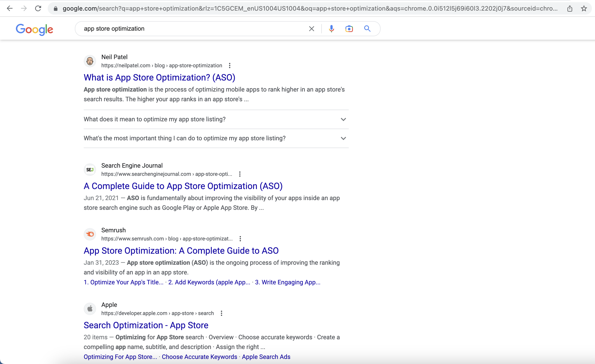The height and width of the screenshot is (364, 595).
Task: Reload the page with the refresh icon
Action: 38,8
